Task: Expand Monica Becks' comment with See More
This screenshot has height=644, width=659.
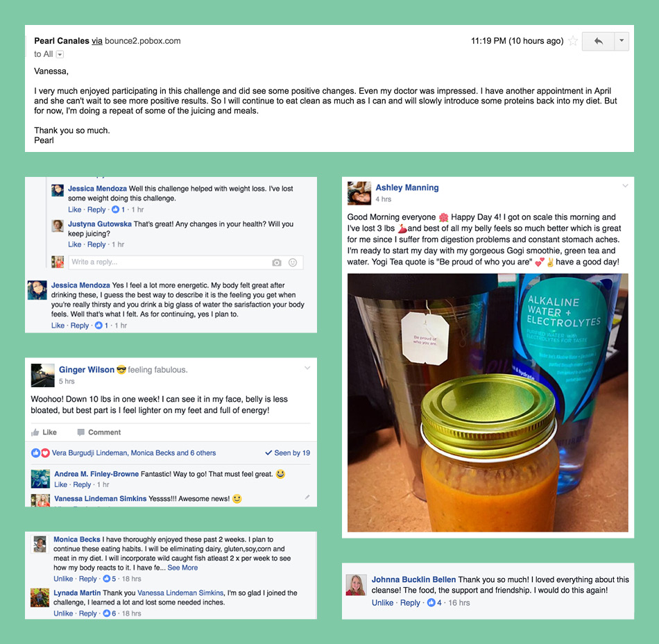Action: click(182, 568)
